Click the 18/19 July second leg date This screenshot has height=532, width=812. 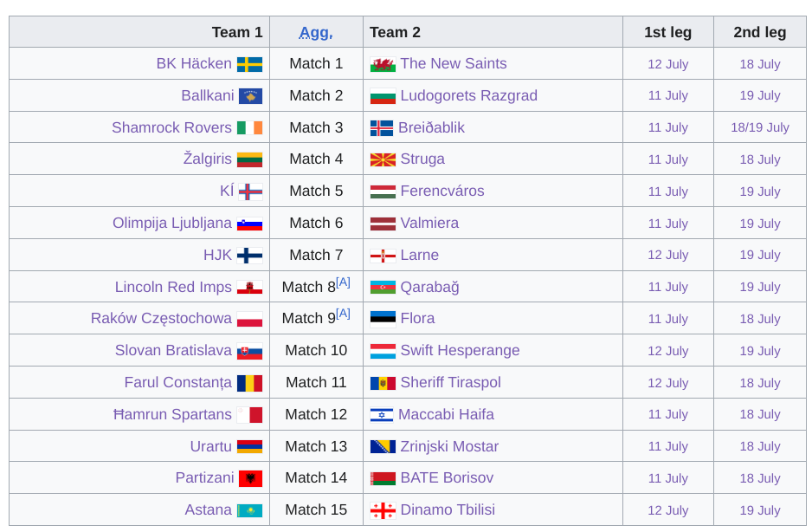tap(760, 127)
